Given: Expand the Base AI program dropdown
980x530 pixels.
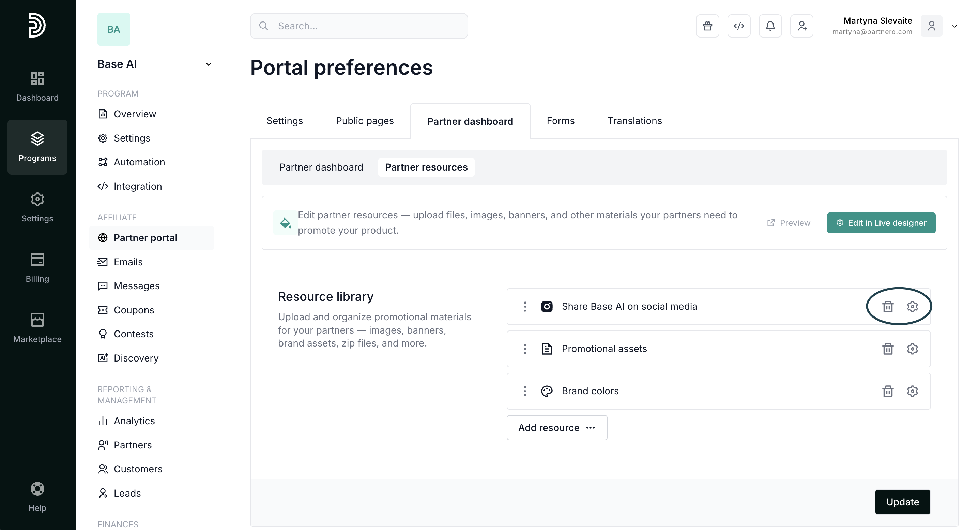Looking at the screenshot, I should (x=208, y=64).
